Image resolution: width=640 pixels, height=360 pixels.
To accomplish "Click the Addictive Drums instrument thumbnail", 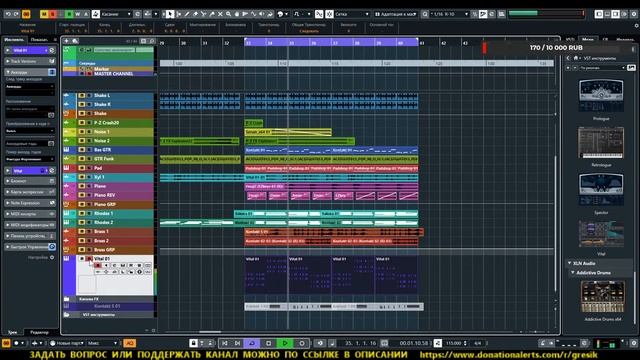I will point(602,296).
